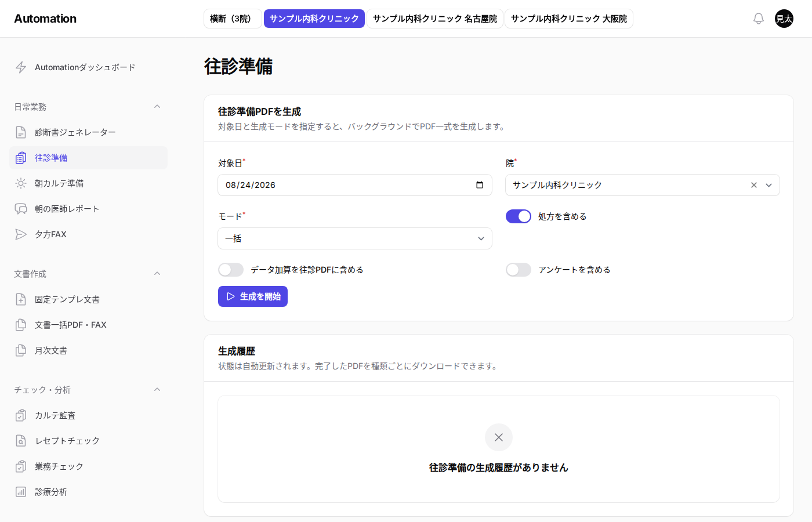
Task: Switch to the 横断（3院） tab
Action: pos(233,19)
